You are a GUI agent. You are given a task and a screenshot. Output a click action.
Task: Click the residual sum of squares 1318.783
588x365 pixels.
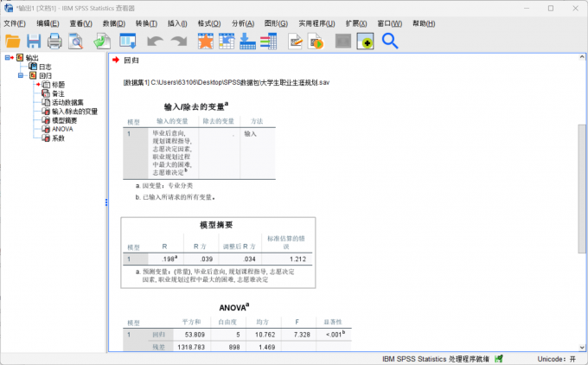click(x=191, y=347)
